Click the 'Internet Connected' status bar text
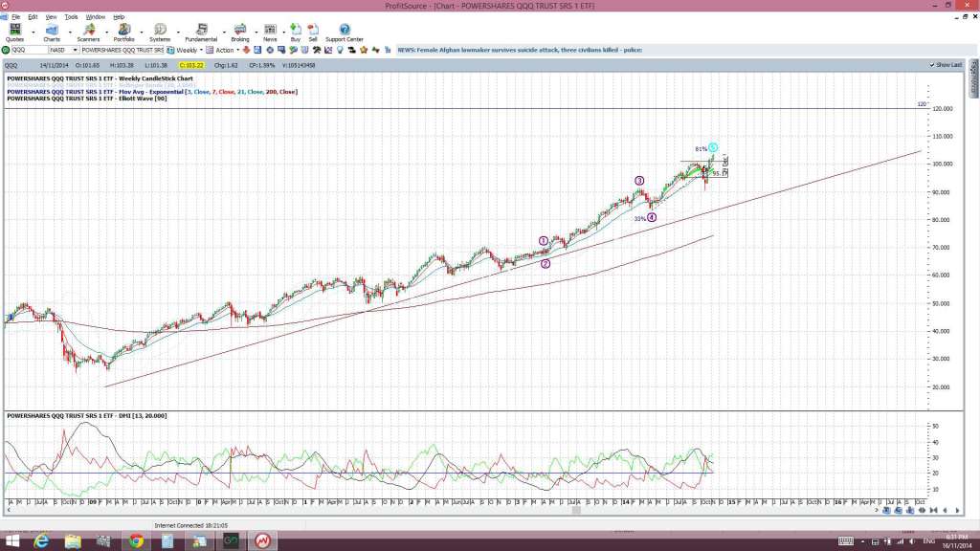The height and width of the screenshot is (551, 980). (191, 526)
